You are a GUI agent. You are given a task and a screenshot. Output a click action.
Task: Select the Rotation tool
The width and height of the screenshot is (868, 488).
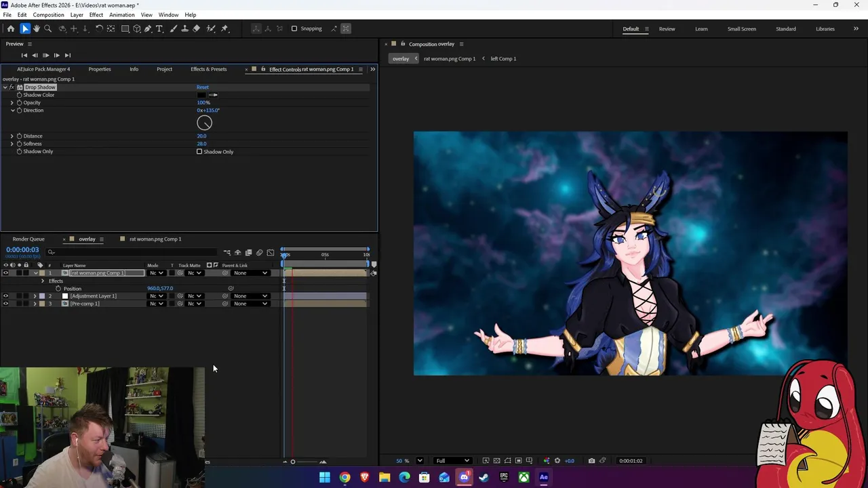pos(99,28)
